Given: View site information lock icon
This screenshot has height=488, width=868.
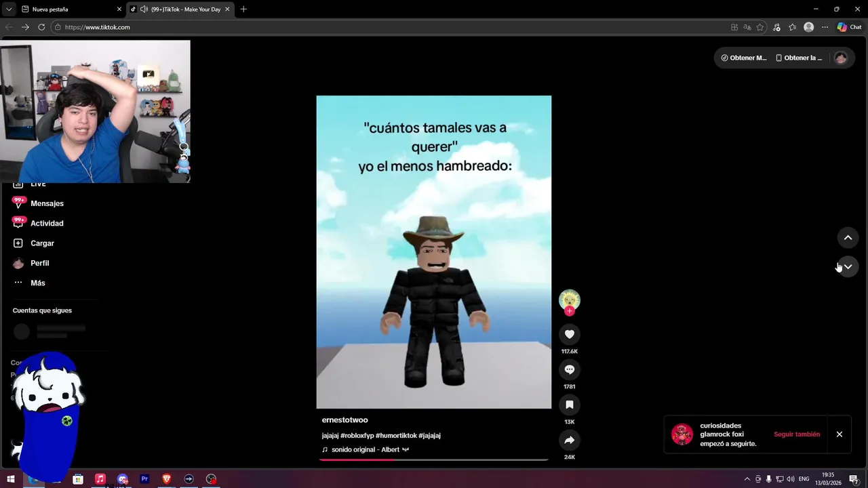Looking at the screenshot, I should pyautogui.click(x=58, y=27).
